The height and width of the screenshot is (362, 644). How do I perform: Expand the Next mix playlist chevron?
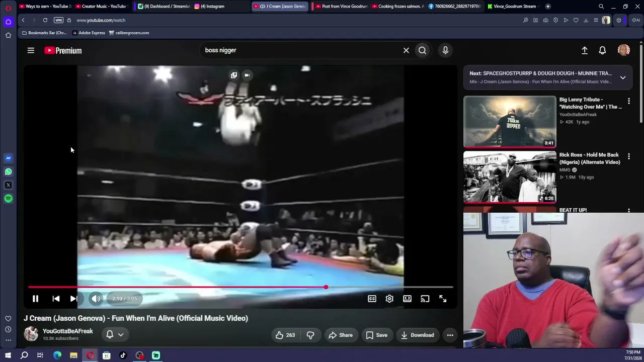click(623, 78)
